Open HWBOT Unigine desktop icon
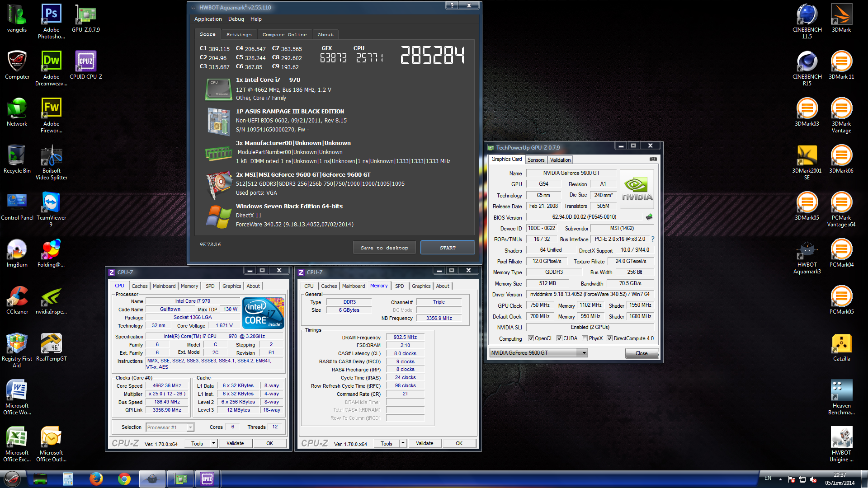Image resolution: width=868 pixels, height=488 pixels. (x=842, y=444)
